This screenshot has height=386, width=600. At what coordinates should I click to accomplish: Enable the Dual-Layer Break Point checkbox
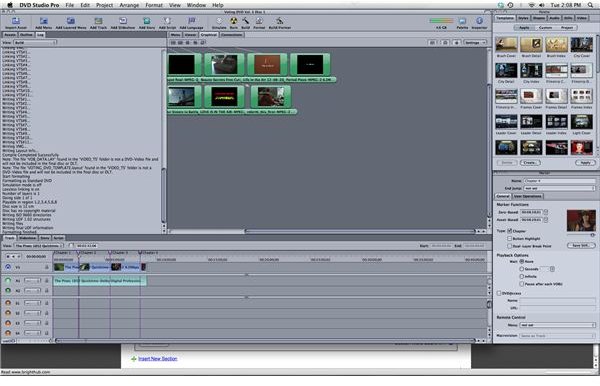[x=509, y=246]
